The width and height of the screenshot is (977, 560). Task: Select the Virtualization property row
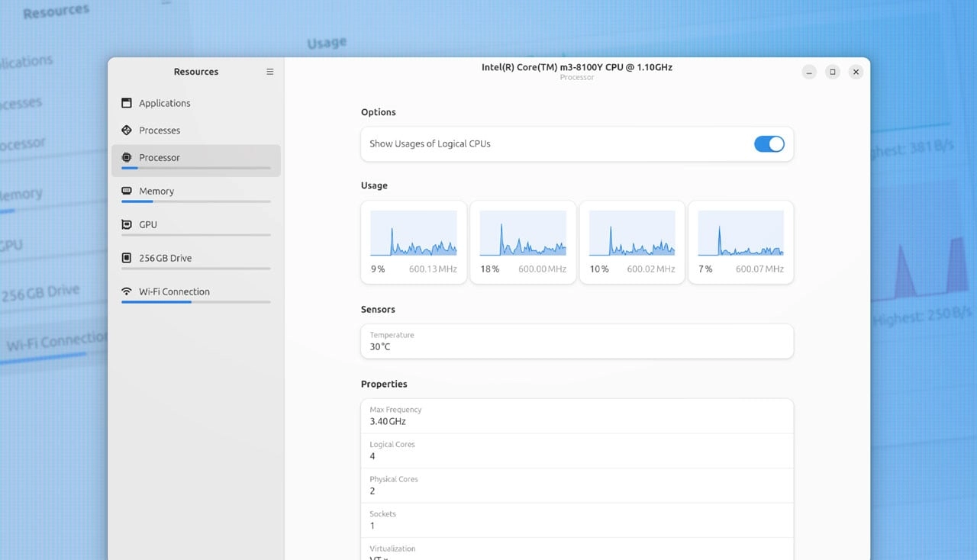[576, 551]
